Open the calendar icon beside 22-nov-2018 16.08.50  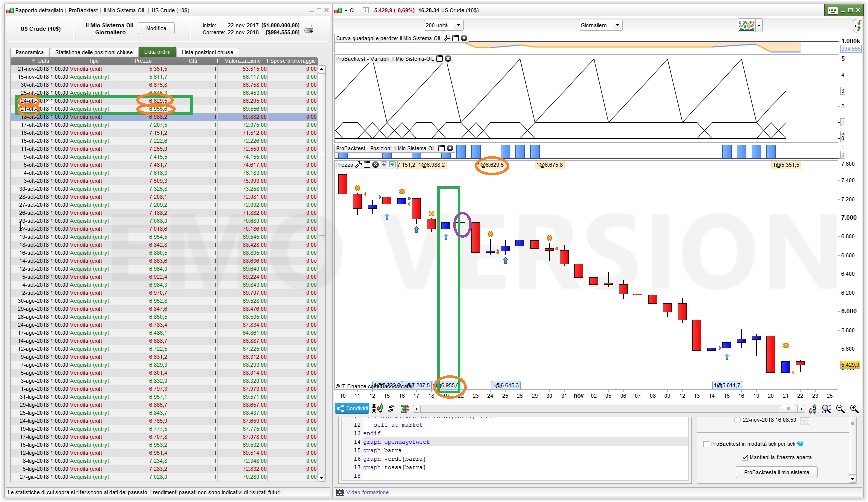pyautogui.click(x=805, y=420)
